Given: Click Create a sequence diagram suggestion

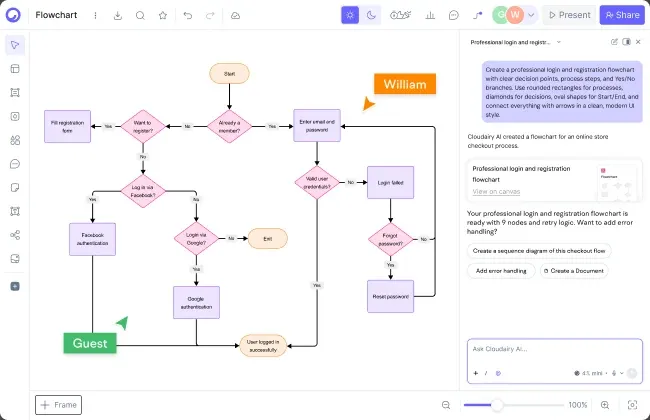Looking at the screenshot, I should click(x=539, y=251).
